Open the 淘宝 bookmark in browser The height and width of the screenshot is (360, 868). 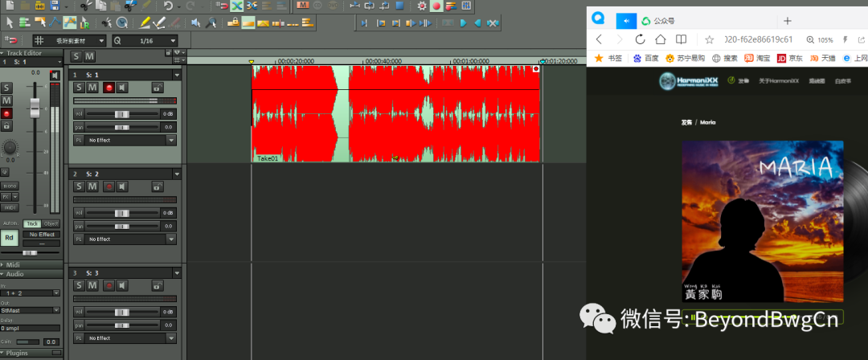coord(757,58)
